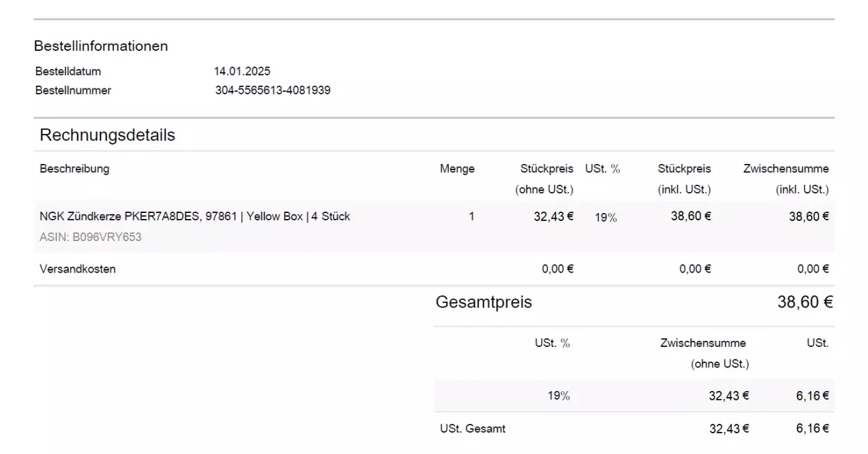Click the Bestellnummer label
868x454 pixels.
pos(73,90)
